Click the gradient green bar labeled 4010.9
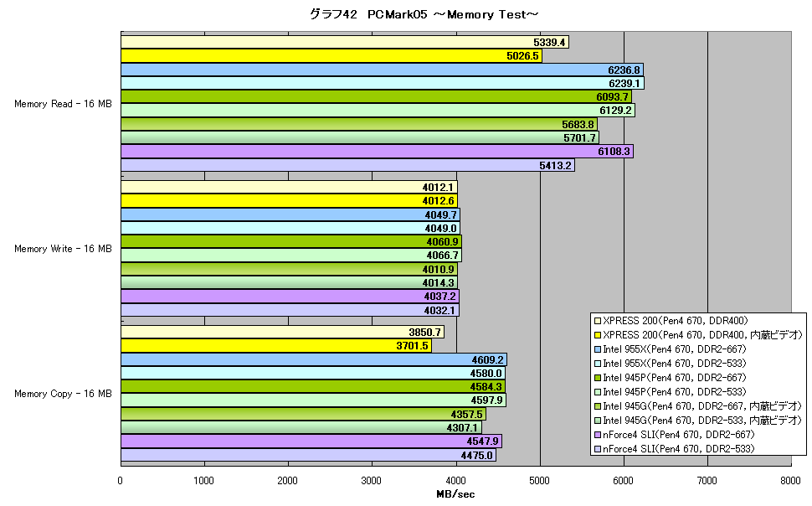This screenshot has height=506, width=812. point(289,269)
